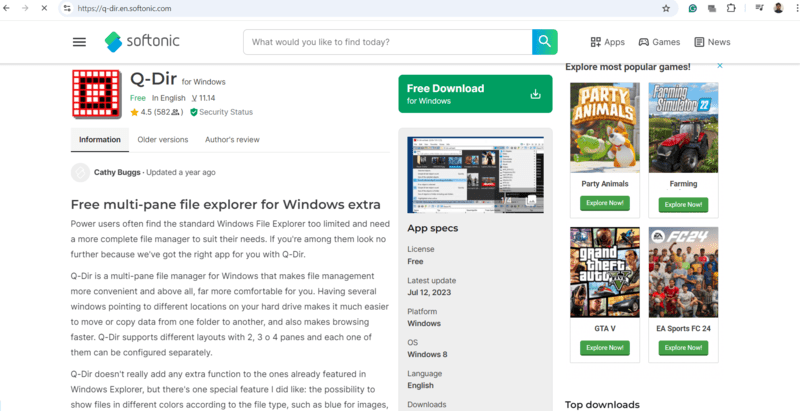Stop loading the page
800x411 pixels.
coord(44,8)
